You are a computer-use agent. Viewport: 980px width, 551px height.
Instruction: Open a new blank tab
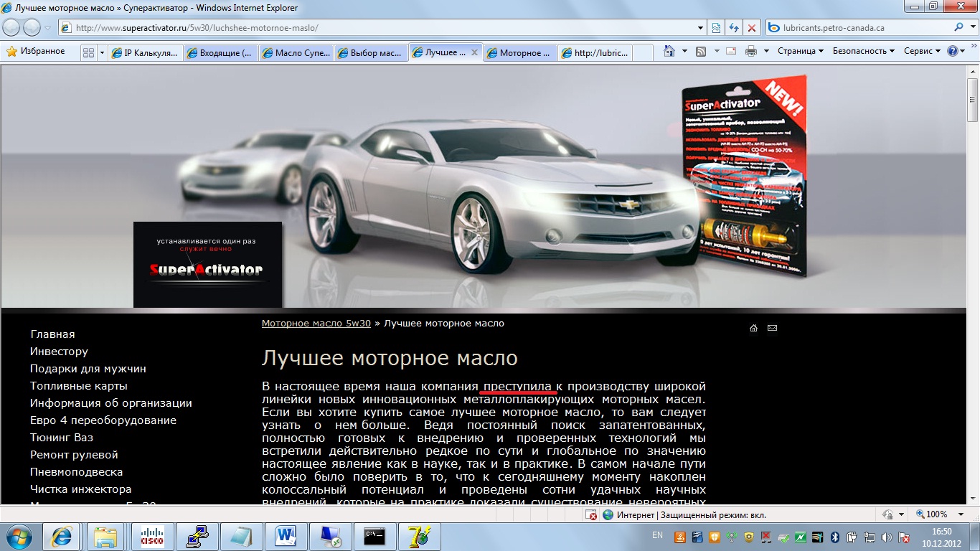click(x=643, y=52)
